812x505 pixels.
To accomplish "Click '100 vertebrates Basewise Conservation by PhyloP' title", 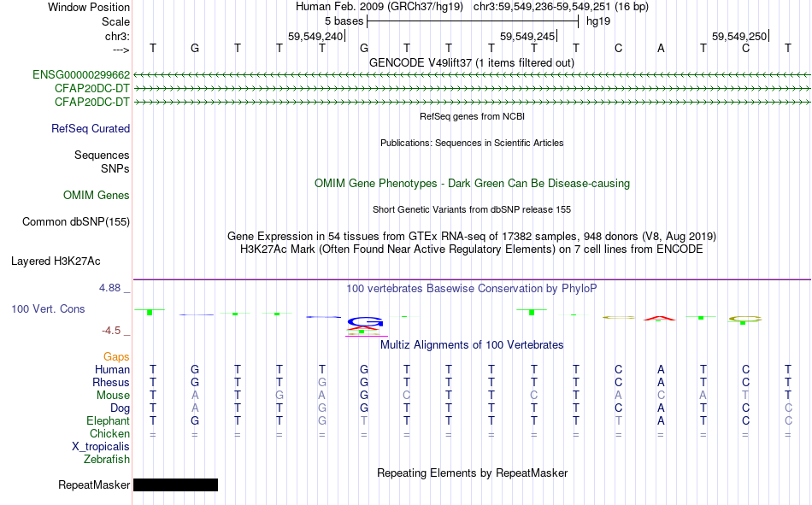I will [472, 289].
